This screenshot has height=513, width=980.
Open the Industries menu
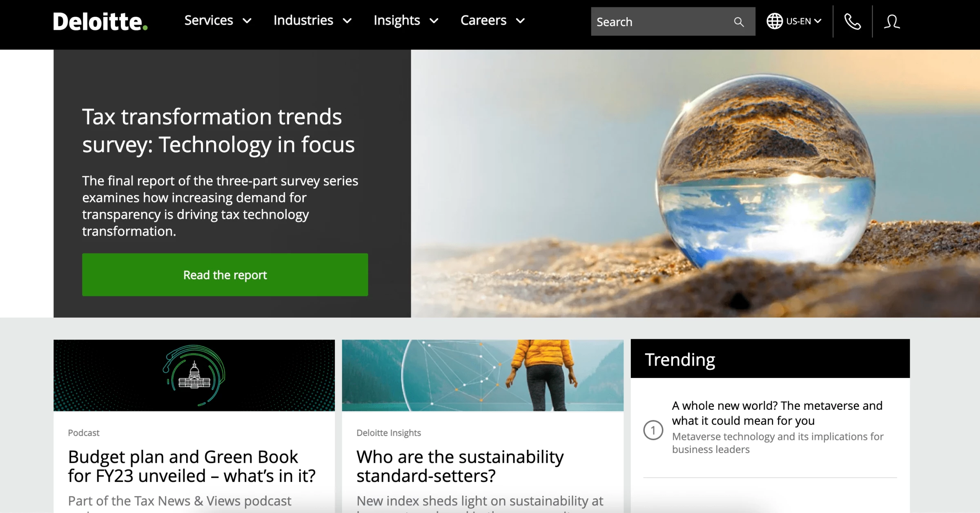[303, 20]
